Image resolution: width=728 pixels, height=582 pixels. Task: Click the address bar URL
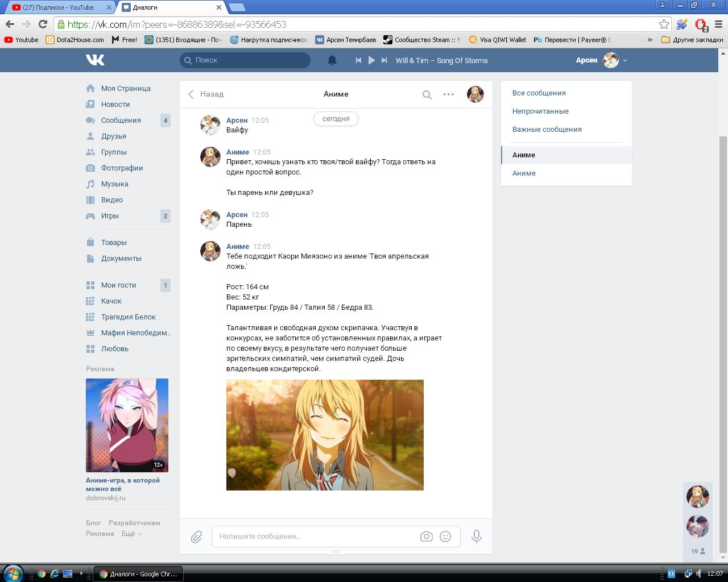(177, 24)
